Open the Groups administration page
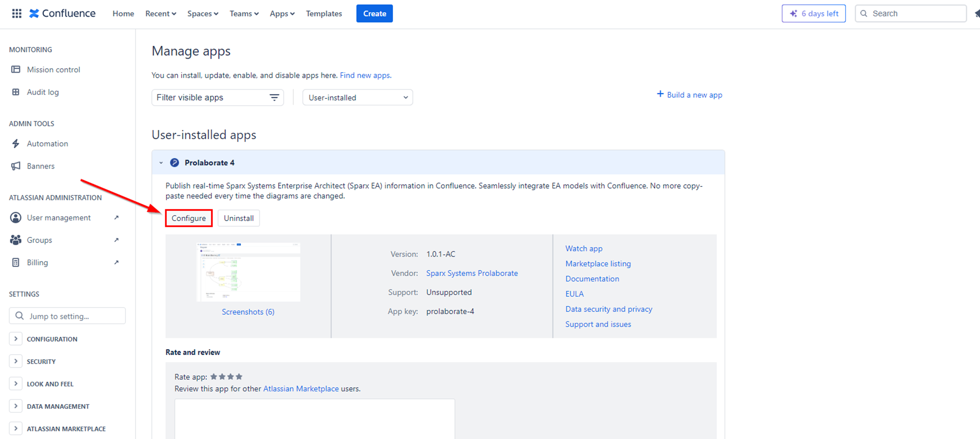Image resolution: width=980 pixels, height=439 pixels. tap(39, 240)
